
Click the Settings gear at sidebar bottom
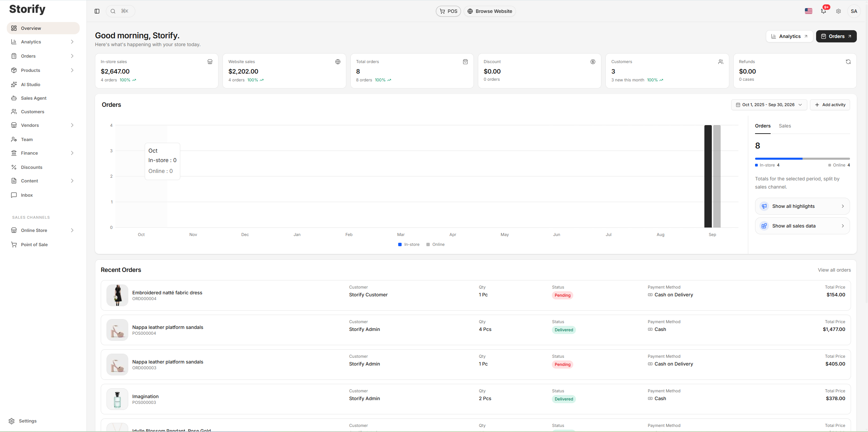[12, 421]
